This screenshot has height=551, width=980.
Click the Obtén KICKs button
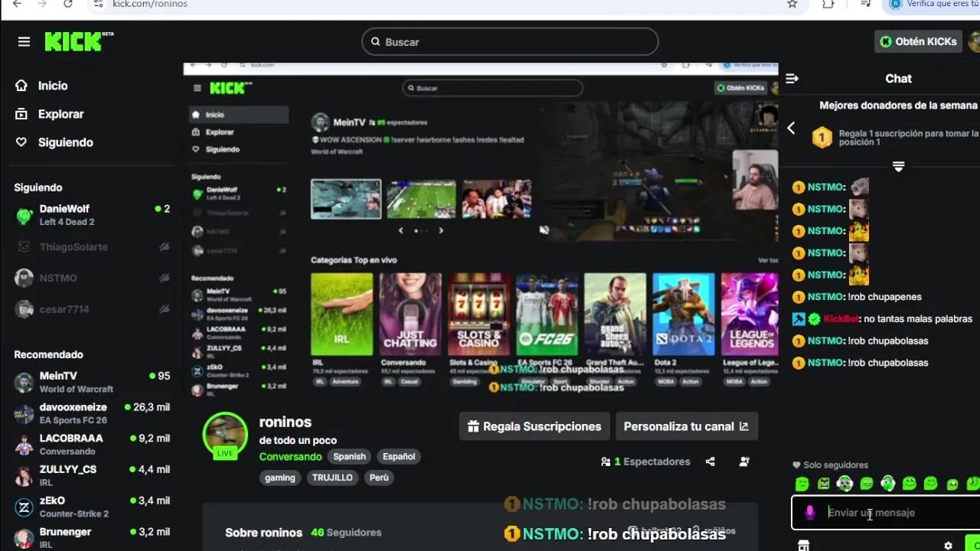(x=918, y=41)
